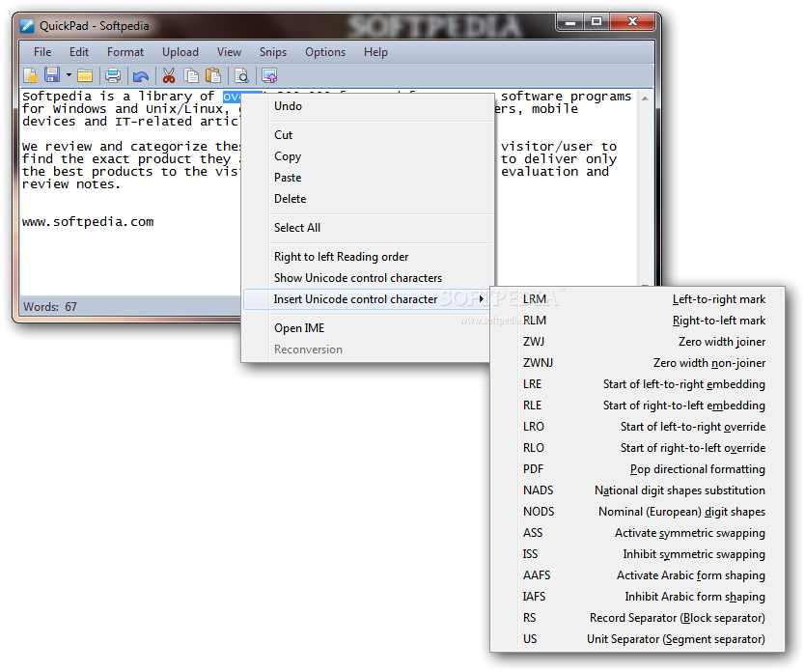Insert RS Record Separator (Block separator)

click(x=637, y=618)
